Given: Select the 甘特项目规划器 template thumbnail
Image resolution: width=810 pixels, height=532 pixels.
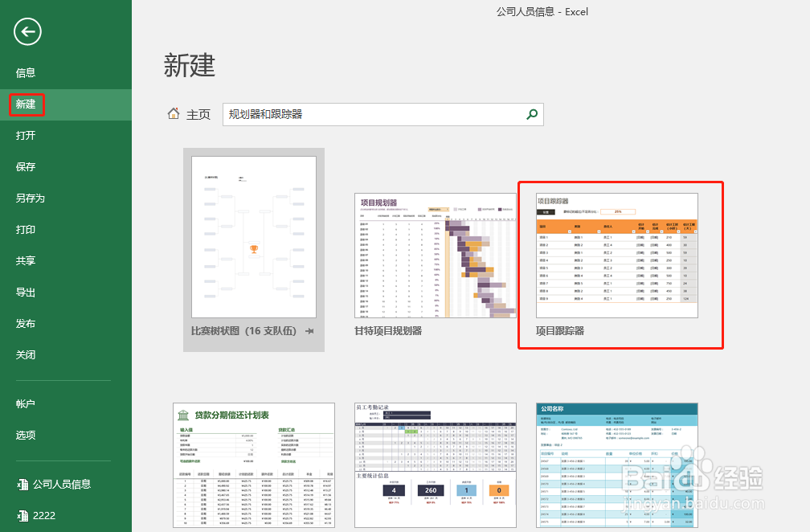Looking at the screenshot, I should [x=435, y=256].
